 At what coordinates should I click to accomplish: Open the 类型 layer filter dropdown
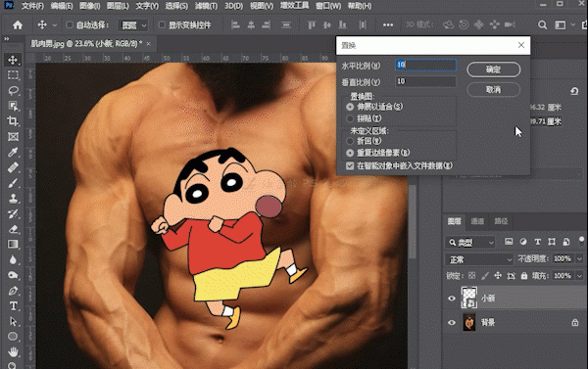pyautogui.click(x=470, y=243)
